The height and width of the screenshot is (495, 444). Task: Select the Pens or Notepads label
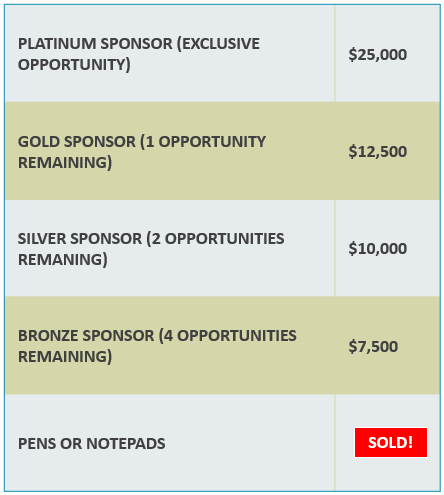point(92,444)
